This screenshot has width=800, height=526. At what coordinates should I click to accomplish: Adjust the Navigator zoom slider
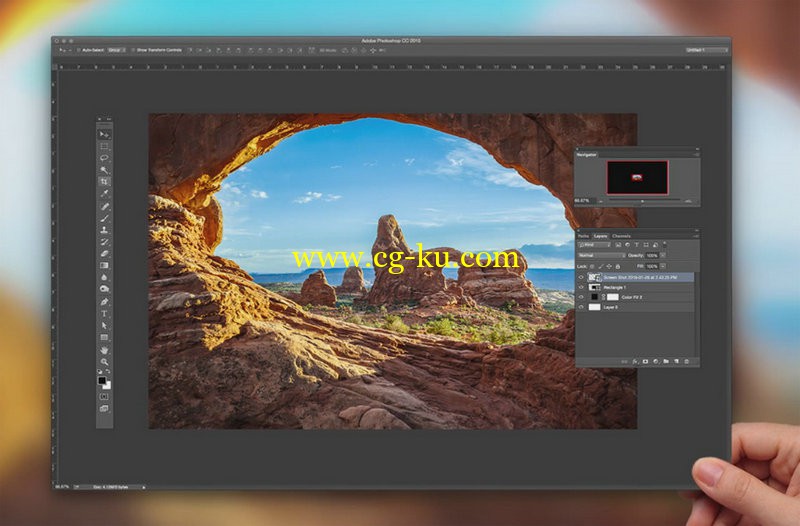(642, 201)
